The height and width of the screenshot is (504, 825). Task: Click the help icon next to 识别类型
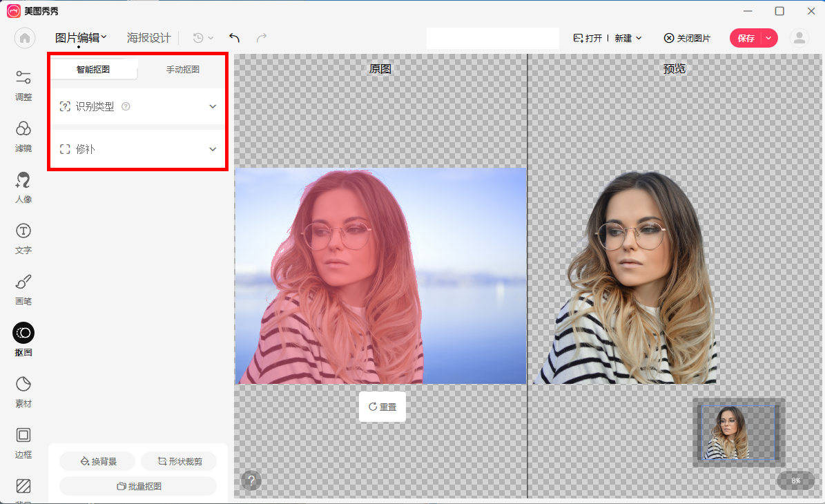(126, 106)
